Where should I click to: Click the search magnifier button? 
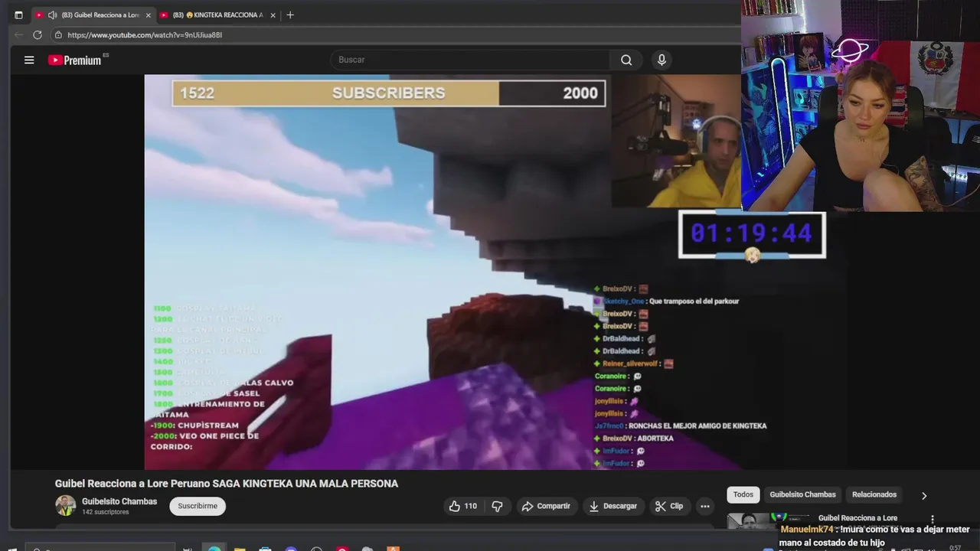[x=626, y=60]
